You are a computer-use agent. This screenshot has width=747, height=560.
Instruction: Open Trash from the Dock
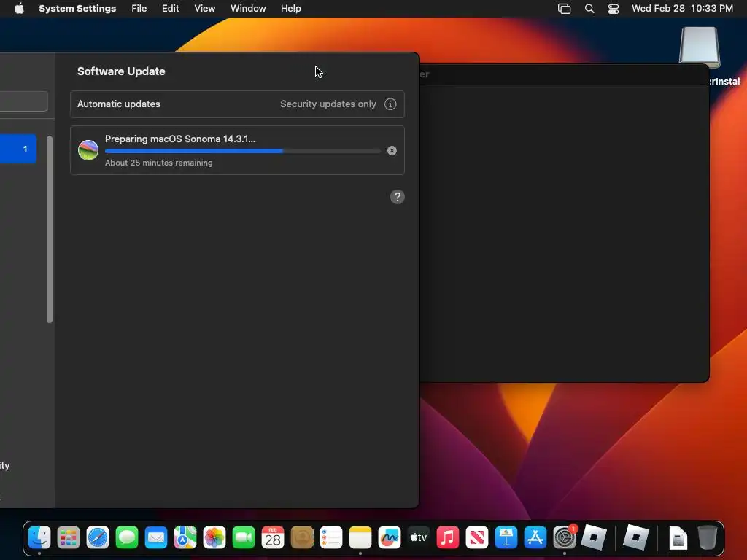click(x=708, y=538)
